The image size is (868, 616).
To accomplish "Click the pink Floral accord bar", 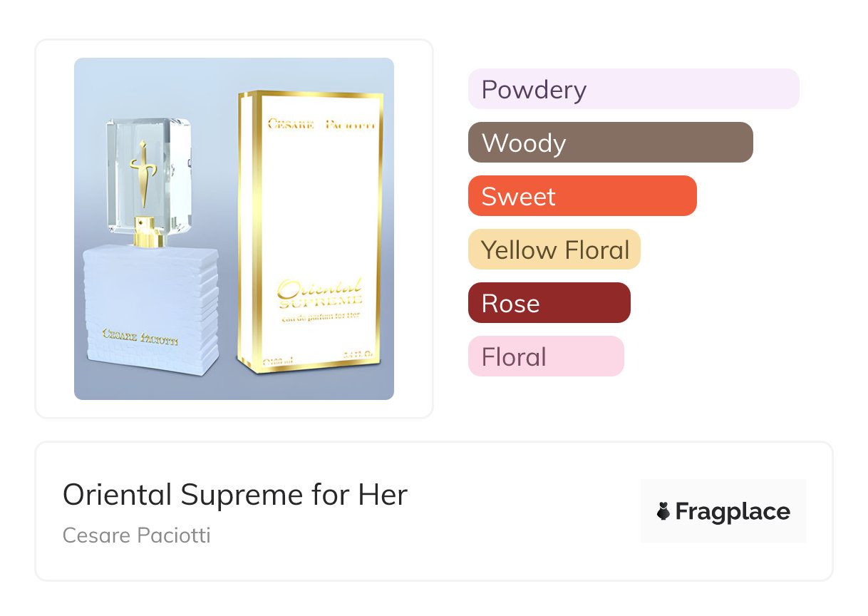I will pos(545,356).
